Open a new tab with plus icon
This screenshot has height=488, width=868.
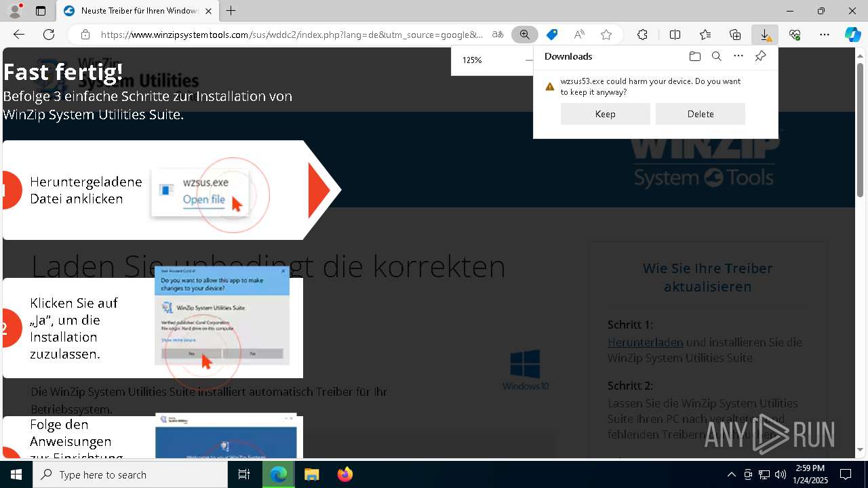click(x=231, y=11)
